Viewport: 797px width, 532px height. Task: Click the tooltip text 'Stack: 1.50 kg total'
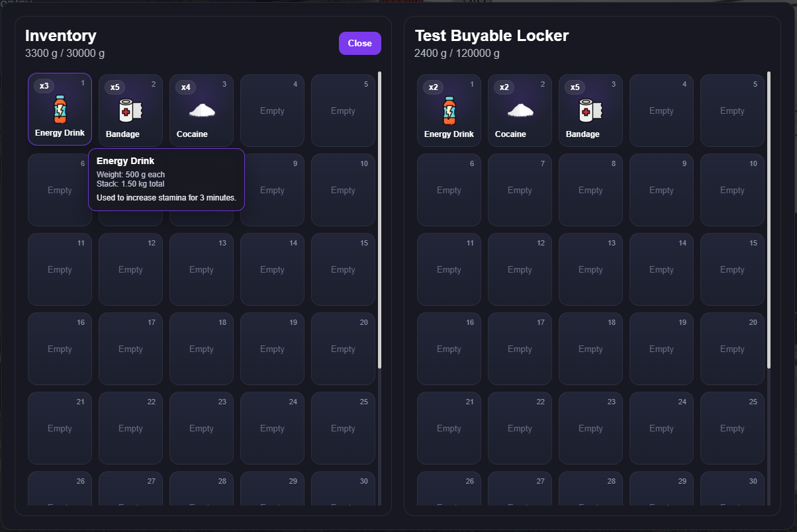[x=130, y=184]
